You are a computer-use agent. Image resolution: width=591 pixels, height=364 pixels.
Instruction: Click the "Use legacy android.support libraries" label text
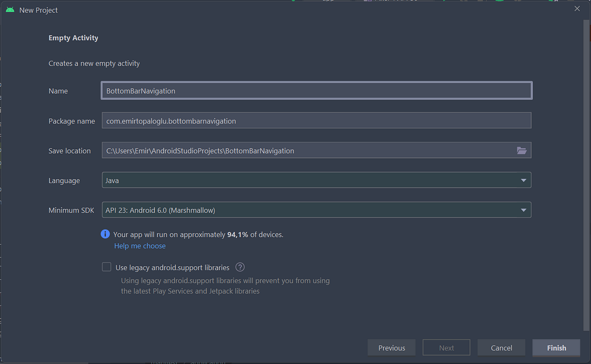[x=172, y=267]
